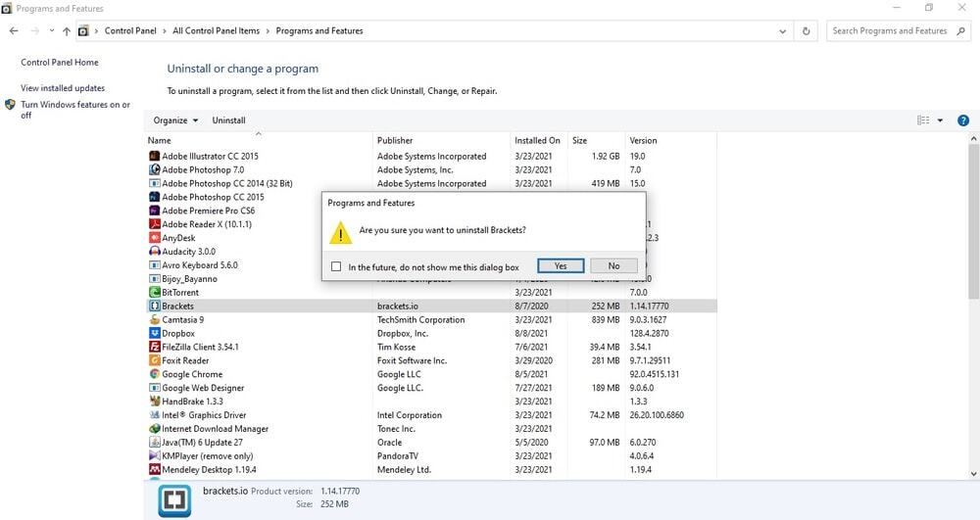Screen dimensions: 980x520
Task: Open the View installed updates link
Action: pos(63,89)
